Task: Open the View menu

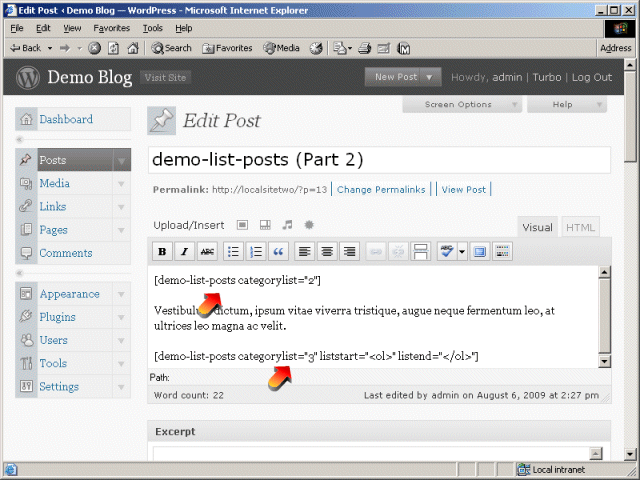Action: [72, 28]
